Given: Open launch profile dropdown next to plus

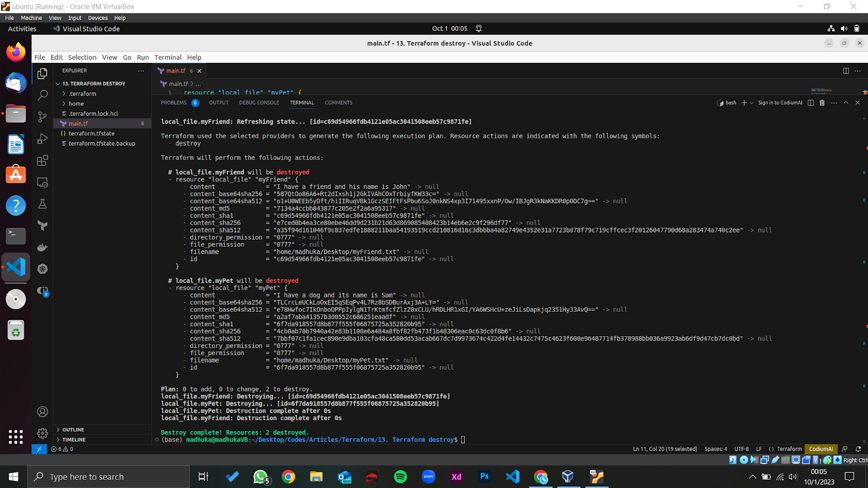Looking at the screenshot, I should [752, 102].
